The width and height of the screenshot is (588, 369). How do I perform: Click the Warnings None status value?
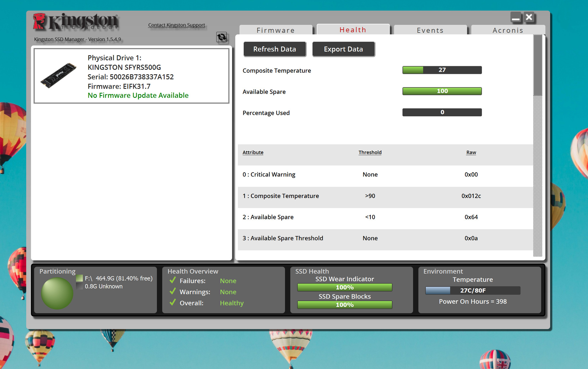pyautogui.click(x=228, y=292)
